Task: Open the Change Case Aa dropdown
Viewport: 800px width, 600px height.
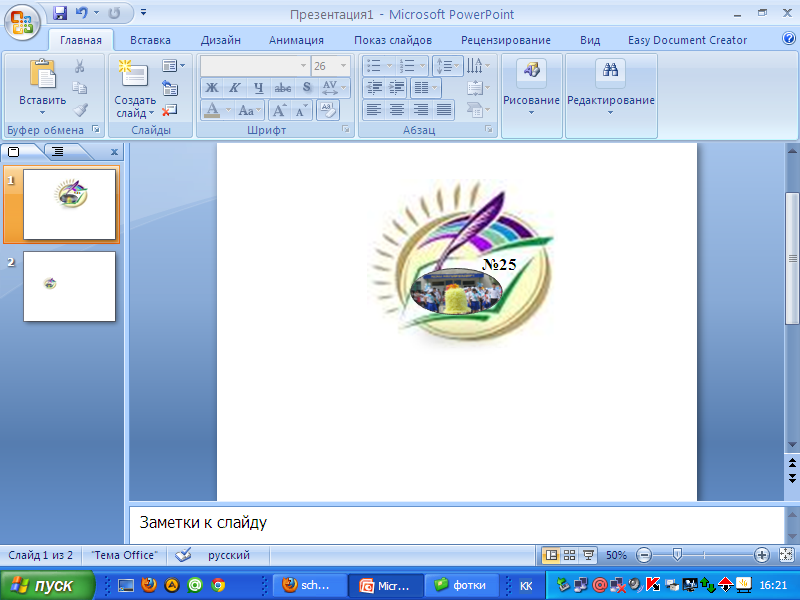Action: 249,110
